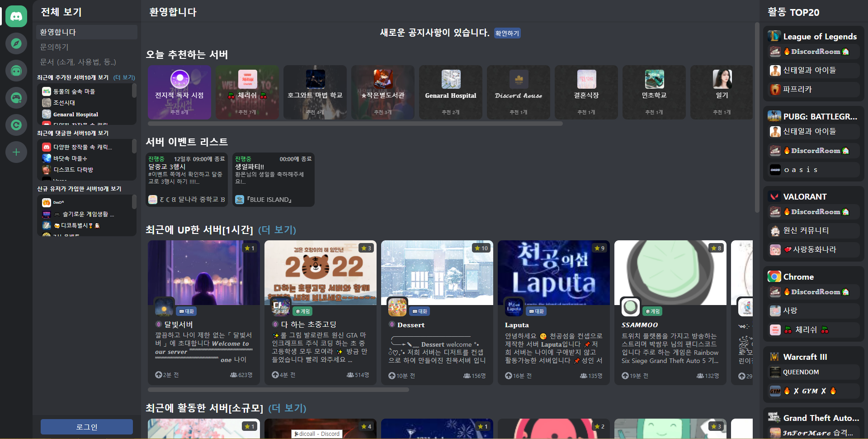
Task: Click the 대화 tag on Laputa card
Action: 537,311
